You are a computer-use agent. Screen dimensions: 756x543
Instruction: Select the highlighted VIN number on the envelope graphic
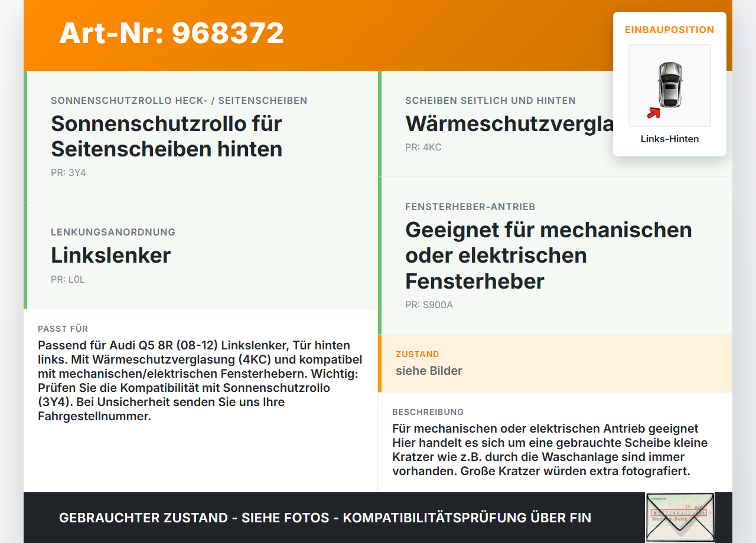[679, 512]
